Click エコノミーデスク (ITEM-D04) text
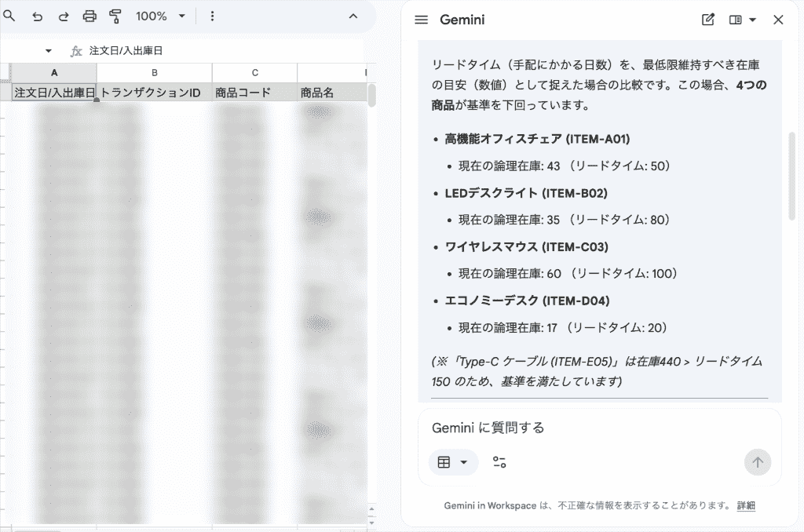This screenshot has height=532, width=804. (x=527, y=301)
